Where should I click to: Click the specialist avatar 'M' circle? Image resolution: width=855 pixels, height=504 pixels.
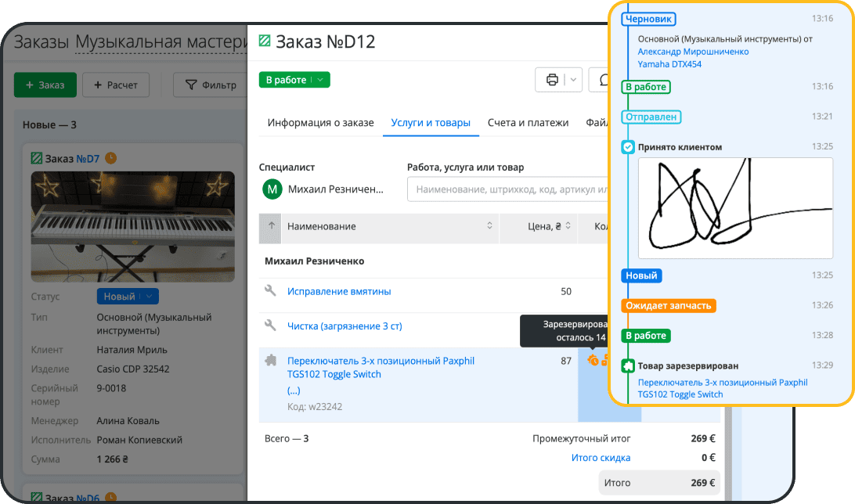point(272,189)
